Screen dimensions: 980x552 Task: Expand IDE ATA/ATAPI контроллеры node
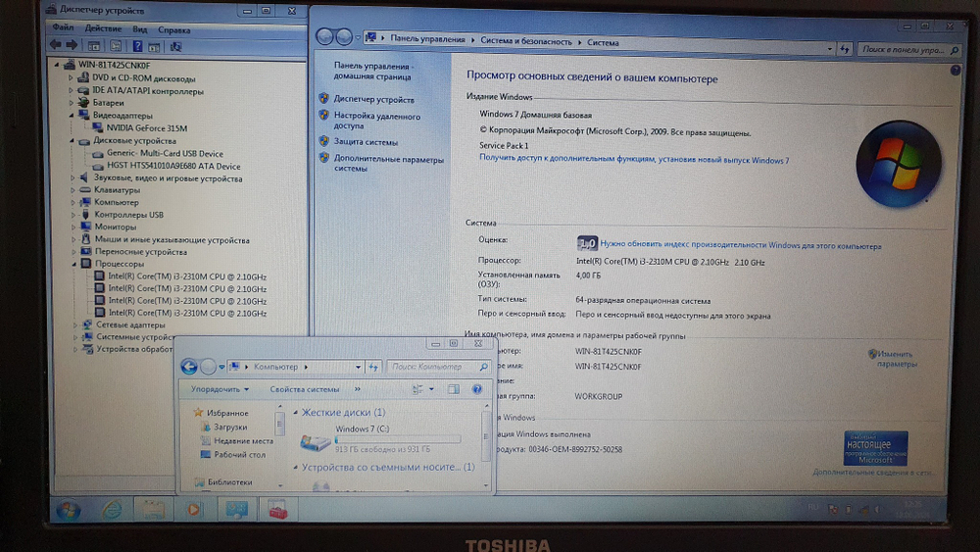pos(71,90)
